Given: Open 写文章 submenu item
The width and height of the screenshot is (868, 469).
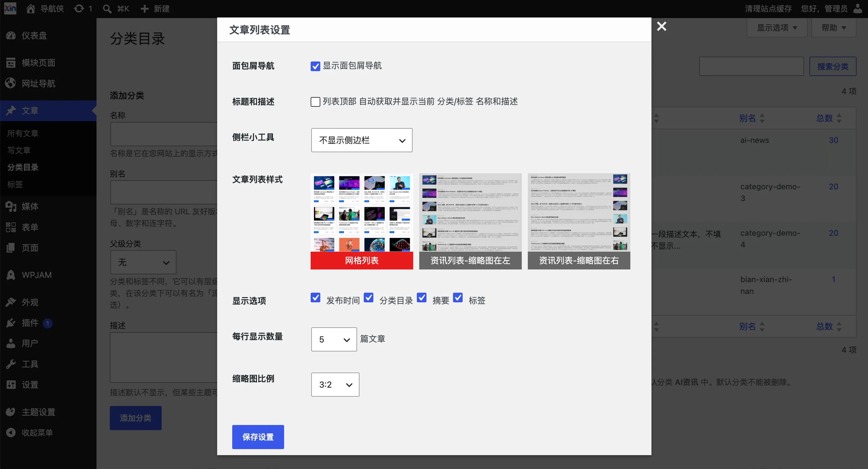Looking at the screenshot, I should click(19, 150).
